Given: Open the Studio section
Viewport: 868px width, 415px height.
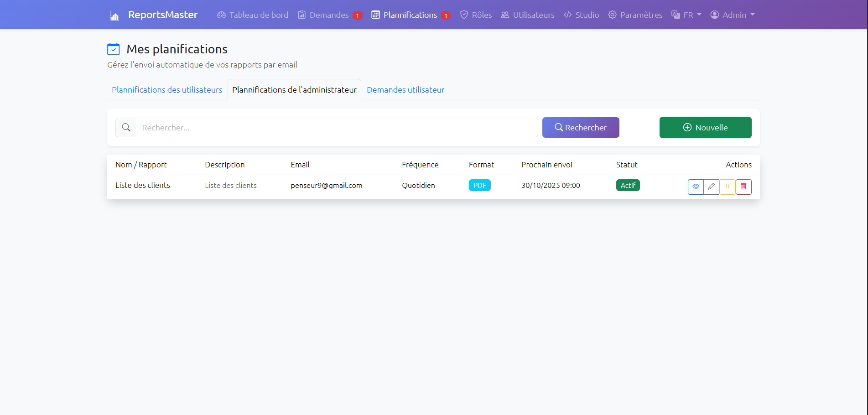Looking at the screenshot, I should [x=581, y=15].
